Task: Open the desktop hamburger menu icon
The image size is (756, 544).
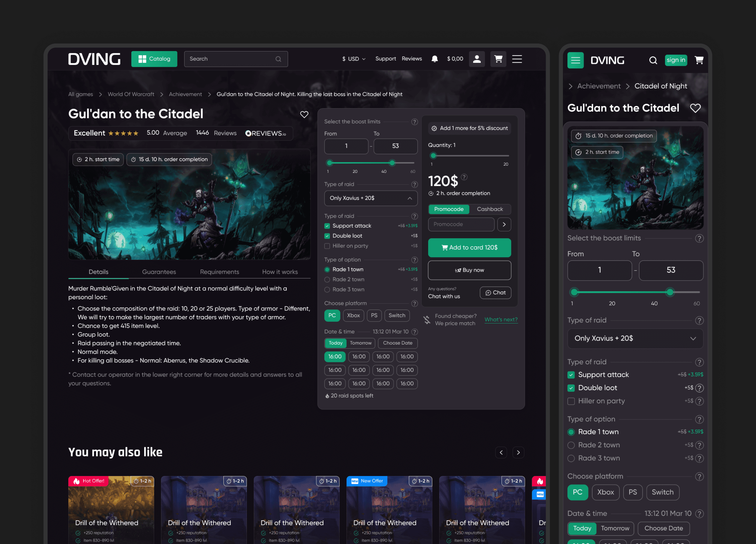Action: [517, 59]
